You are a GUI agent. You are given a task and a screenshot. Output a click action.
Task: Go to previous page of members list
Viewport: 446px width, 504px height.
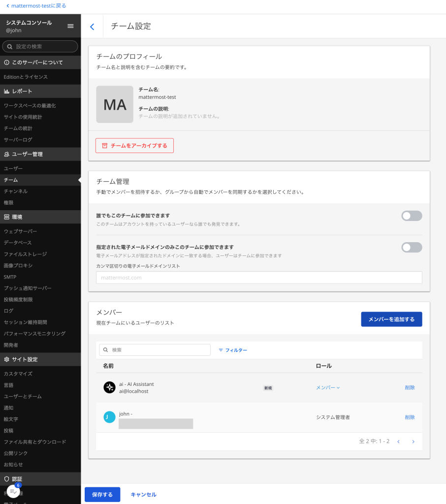(398, 441)
